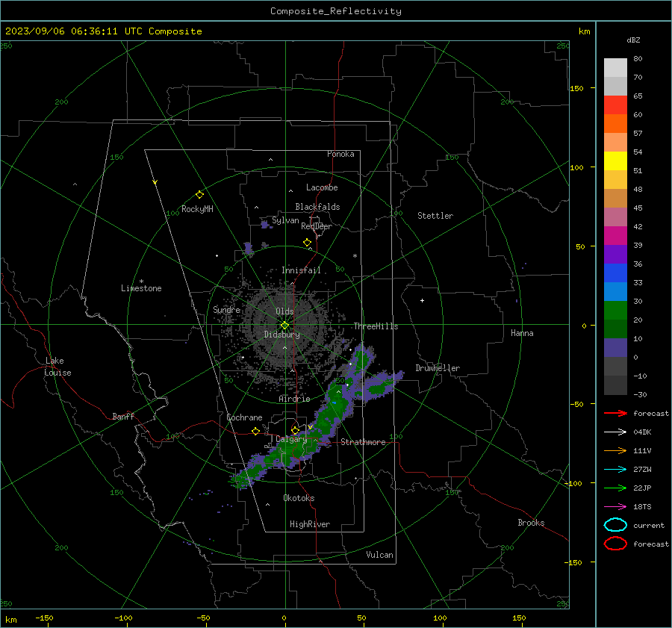Click the cyan 27ZW arrow icon
Screen dimensions: 672x628
click(x=615, y=470)
